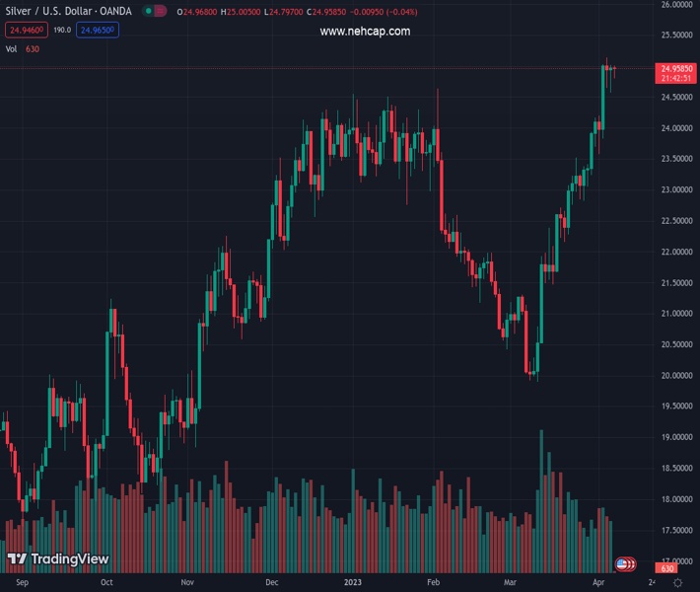The image size is (700, 592).
Task: Click the spread value 190.0
Action: [61, 31]
